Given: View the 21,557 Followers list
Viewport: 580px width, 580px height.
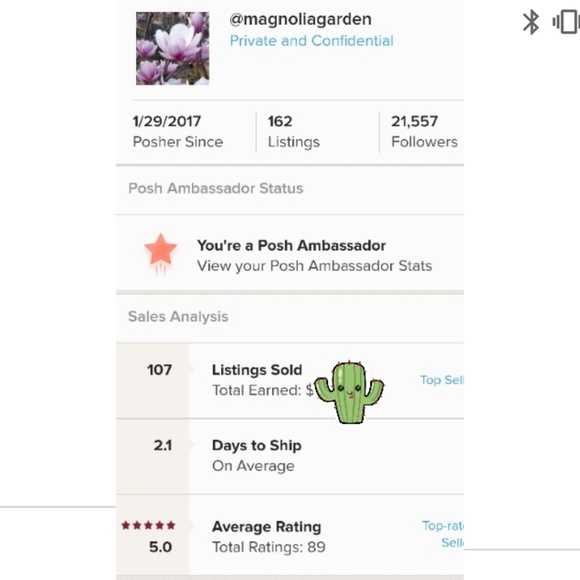Looking at the screenshot, I should coord(424,132).
